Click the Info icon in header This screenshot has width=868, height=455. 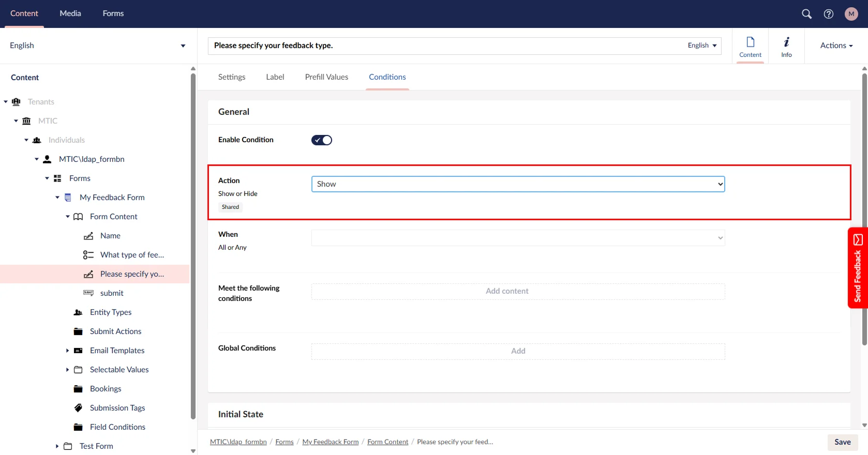(x=786, y=46)
